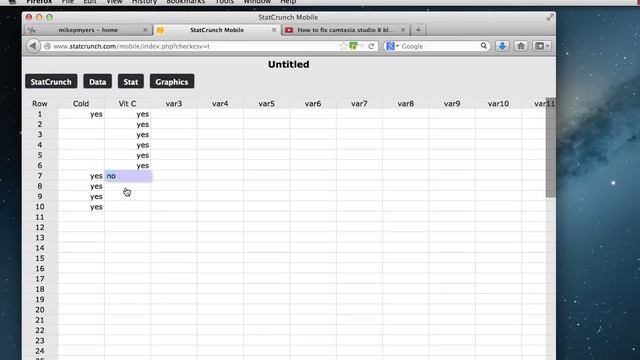Click the Vit C 'yes' cell in row 6
640x360 pixels.
click(x=128, y=166)
